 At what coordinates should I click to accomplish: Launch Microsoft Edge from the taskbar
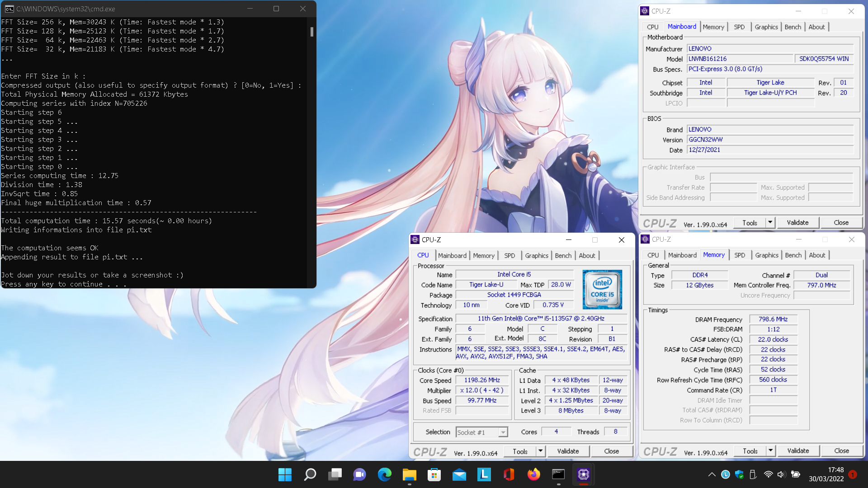(x=385, y=474)
